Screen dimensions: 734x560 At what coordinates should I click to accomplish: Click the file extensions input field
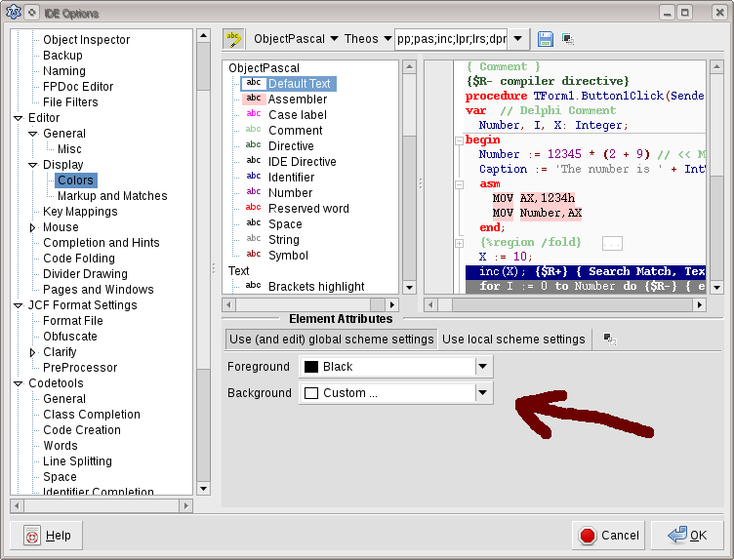click(x=450, y=39)
